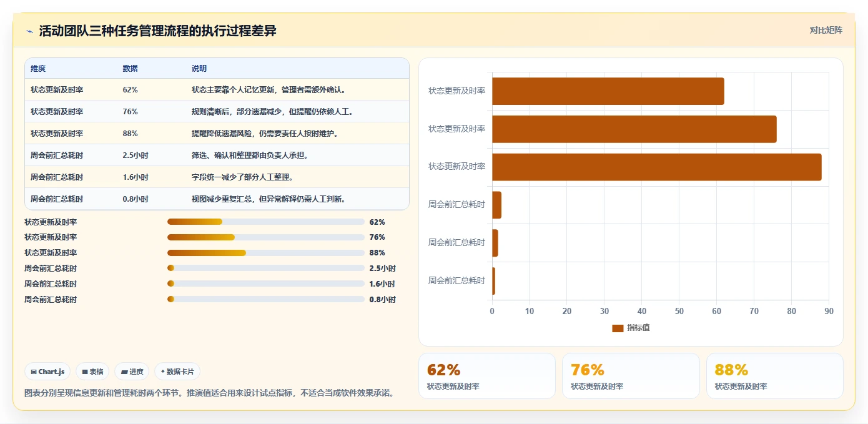Screen dimensions: 868x424
Task: Click the 0.8小时 cell in the table
Action: (x=136, y=199)
